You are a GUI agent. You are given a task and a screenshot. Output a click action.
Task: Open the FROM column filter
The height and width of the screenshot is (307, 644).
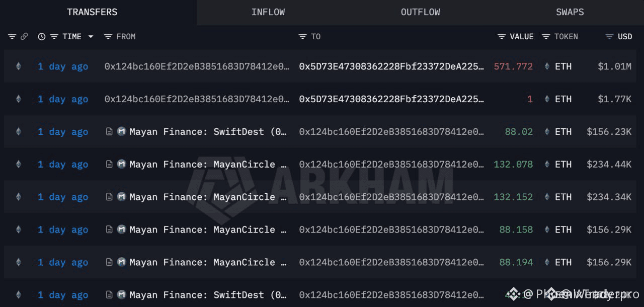(x=108, y=37)
